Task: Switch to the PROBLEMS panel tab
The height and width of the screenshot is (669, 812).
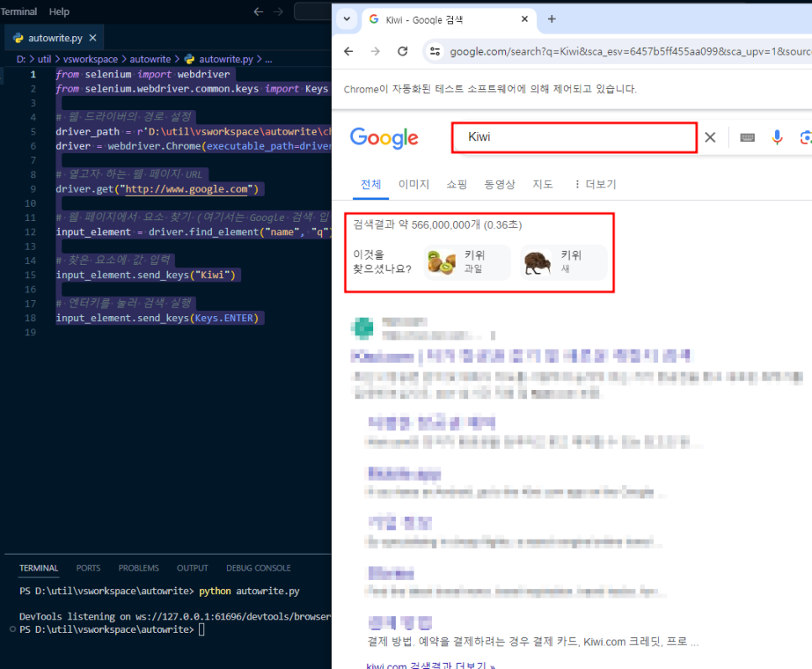Action: coord(138,568)
